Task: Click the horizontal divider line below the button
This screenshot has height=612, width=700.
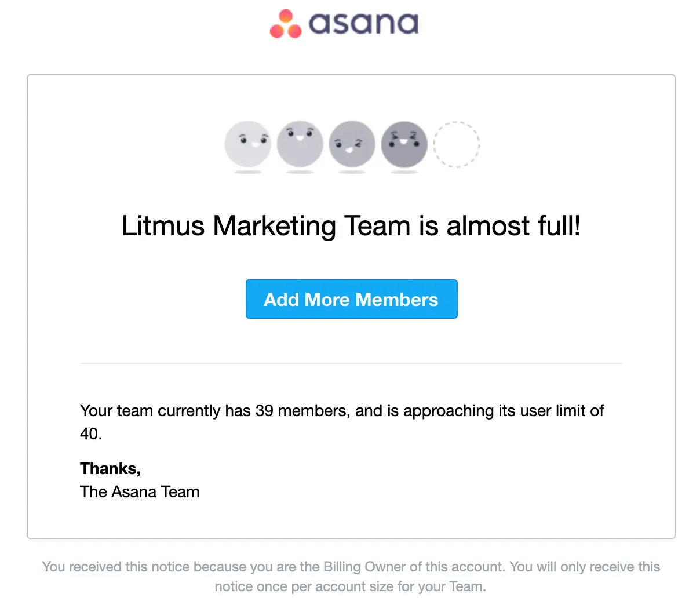Action: (351, 363)
